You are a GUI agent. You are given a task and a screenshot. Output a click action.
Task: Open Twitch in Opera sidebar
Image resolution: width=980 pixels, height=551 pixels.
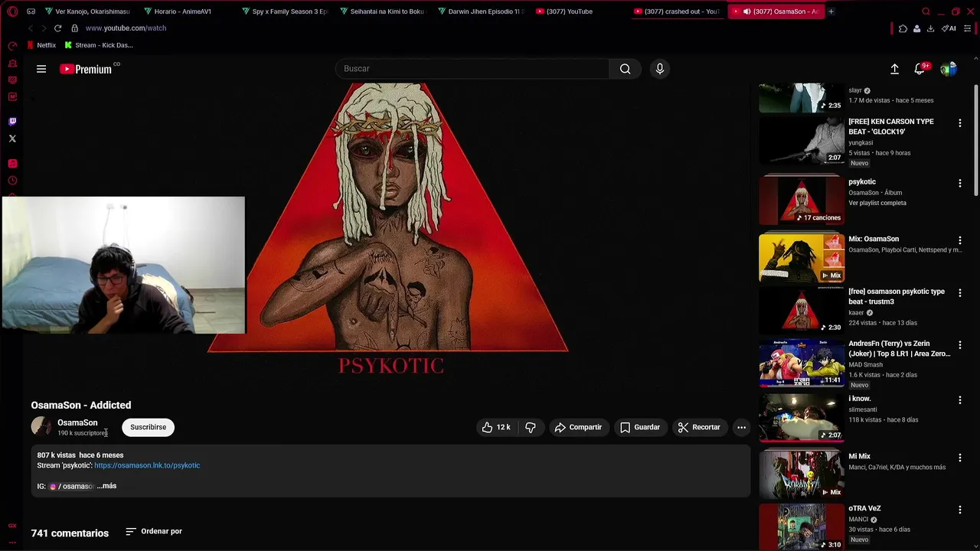tap(12, 122)
